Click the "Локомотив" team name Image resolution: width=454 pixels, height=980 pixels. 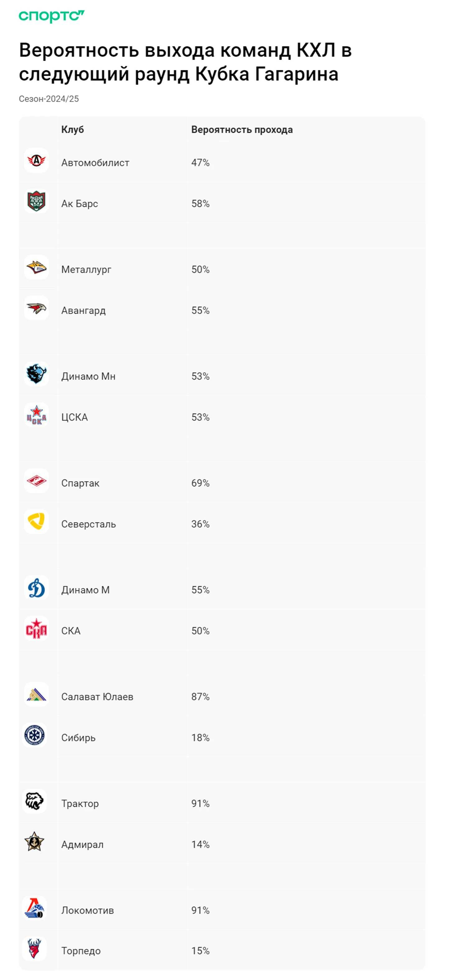click(x=88, y=910)
